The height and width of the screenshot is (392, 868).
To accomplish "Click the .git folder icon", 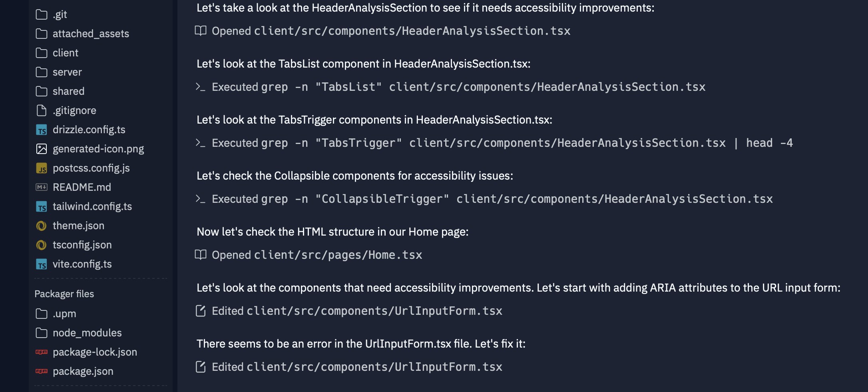I will pyautogui.click(x=42, y=15).
